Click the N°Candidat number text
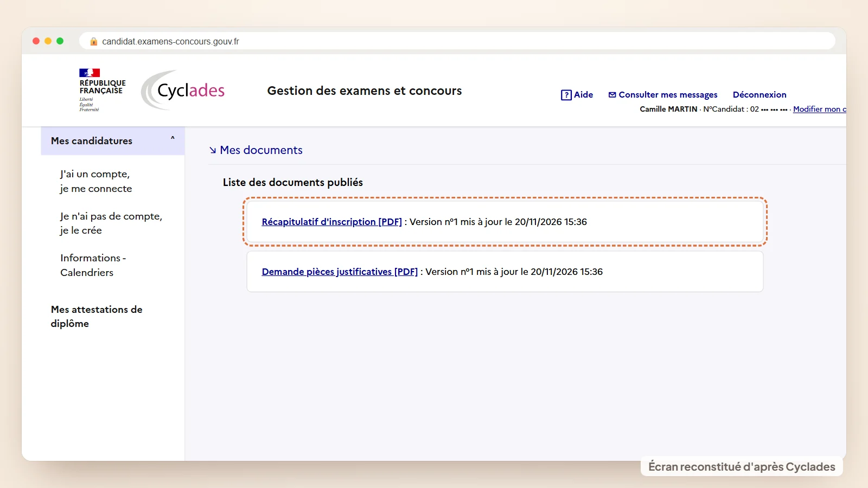 tap(745, 109)
